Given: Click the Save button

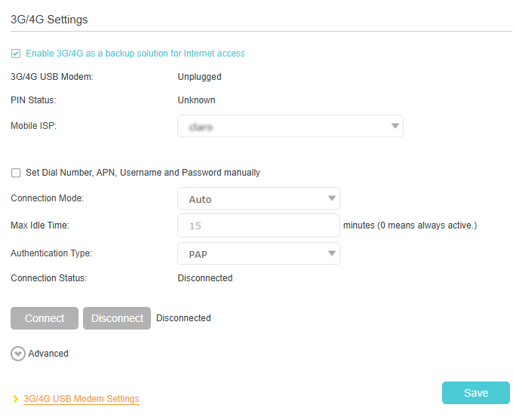Looking at the screenshot, I should click(476, 393).
